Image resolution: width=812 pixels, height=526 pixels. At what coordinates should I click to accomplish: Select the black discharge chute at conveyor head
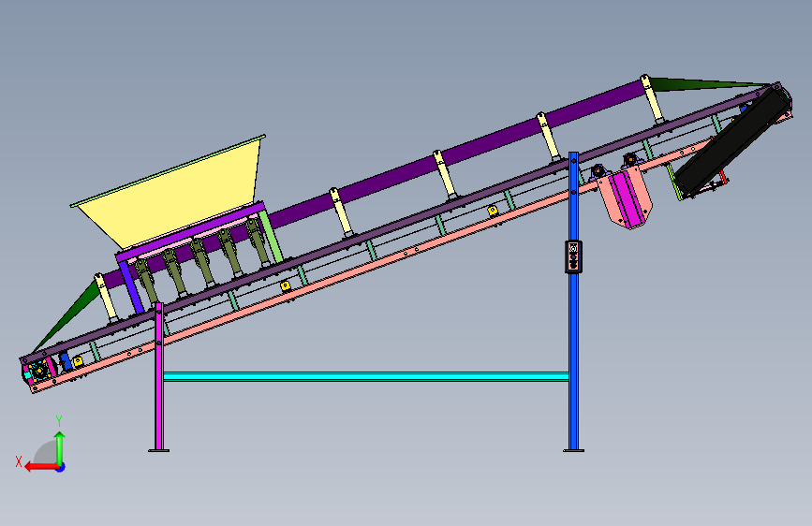point(732,142)
